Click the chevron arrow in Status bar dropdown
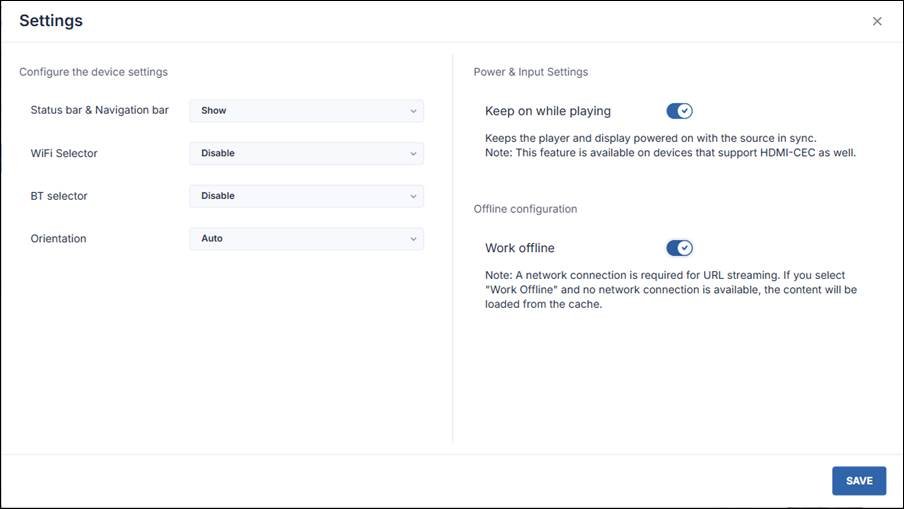The image size is (904, 509). [413, 111]
